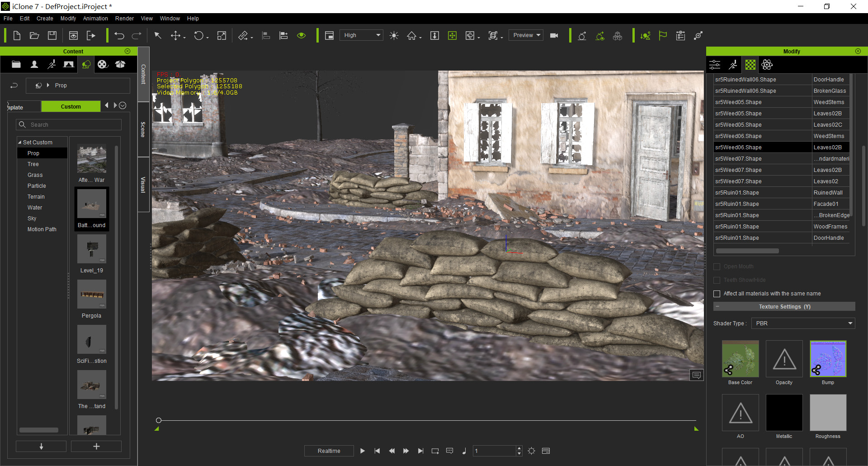Enable Affect all materials with same name
The height and width of the screenshot is (466, 868).
click(x=717, y=294)
